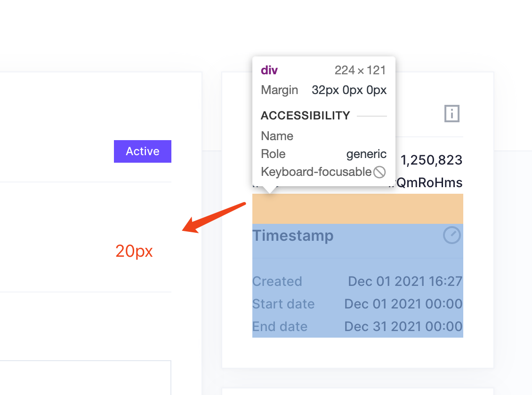Click the ACCESSIBILITY section header
532x395 pixels.
coord(305,115)
